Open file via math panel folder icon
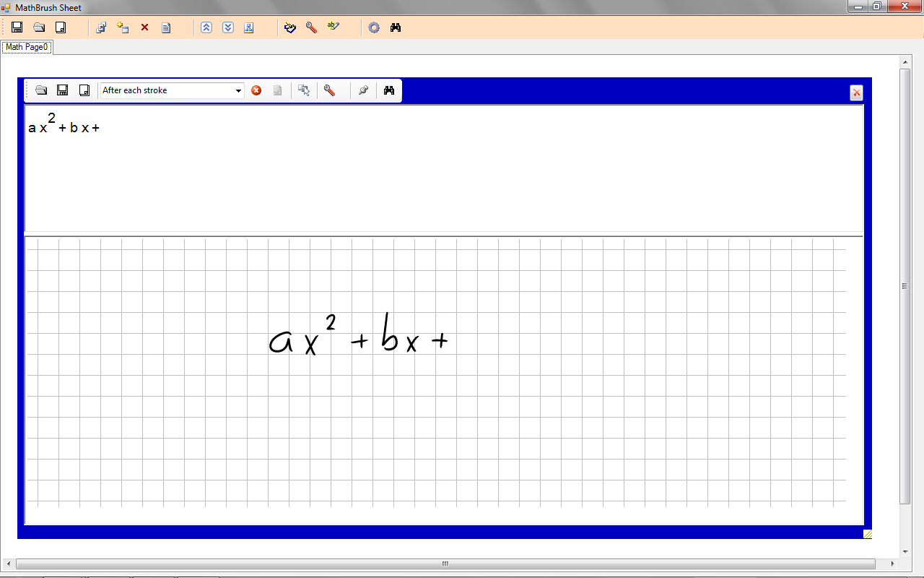The image size is (924, 578). 42,90
